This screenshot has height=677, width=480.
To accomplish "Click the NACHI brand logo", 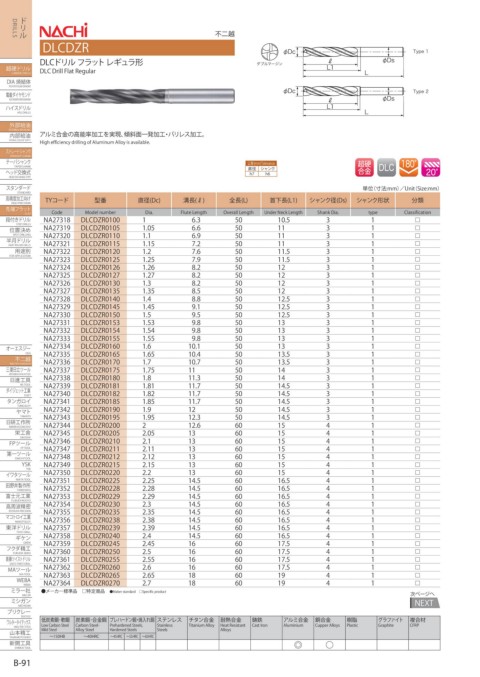I will (x=64, y=31).
